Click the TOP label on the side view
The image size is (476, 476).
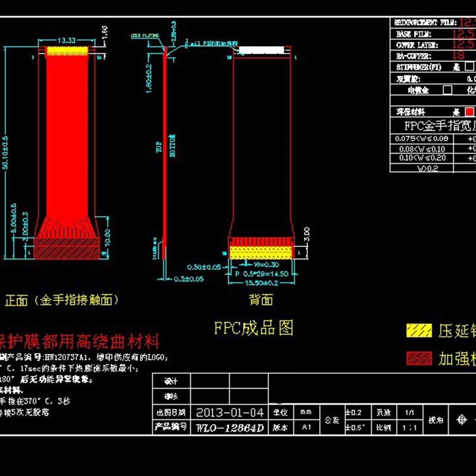point(158,146)
